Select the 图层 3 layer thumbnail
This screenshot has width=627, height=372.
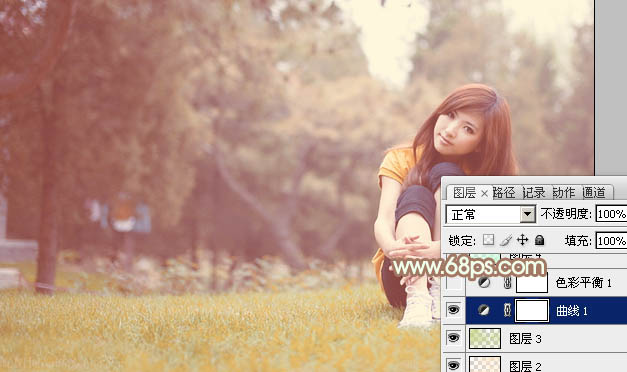click(485, 338)
